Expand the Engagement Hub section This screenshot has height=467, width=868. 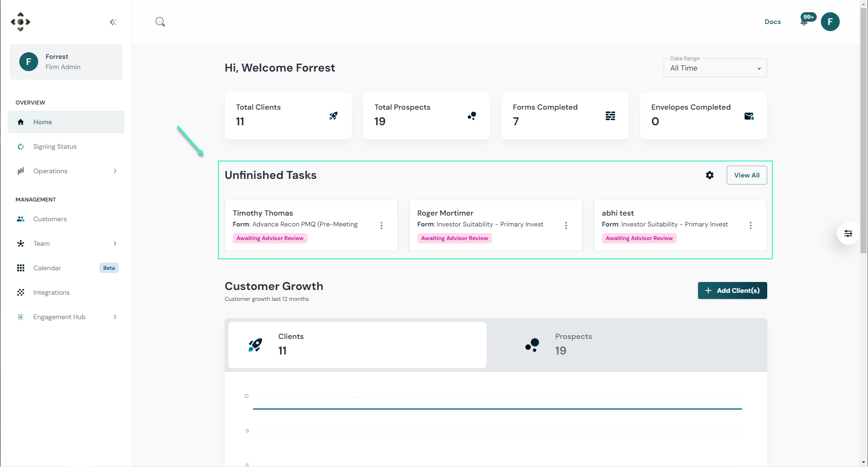coord(66,317)
